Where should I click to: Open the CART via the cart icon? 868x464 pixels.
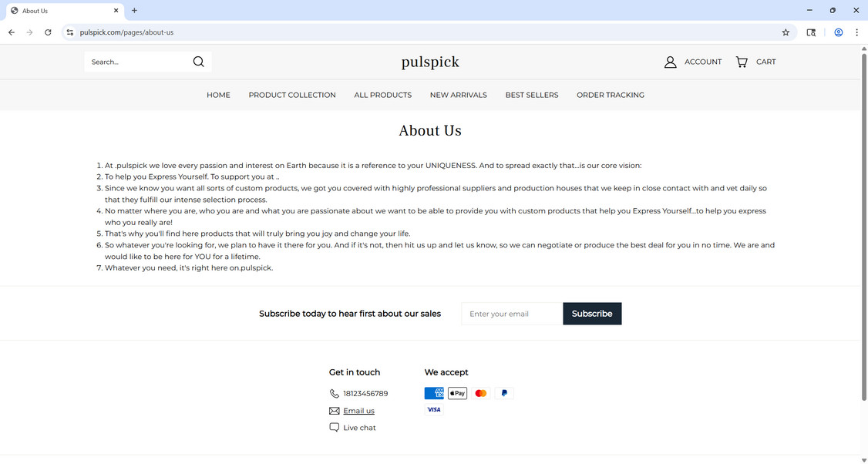tap(741, 62)
